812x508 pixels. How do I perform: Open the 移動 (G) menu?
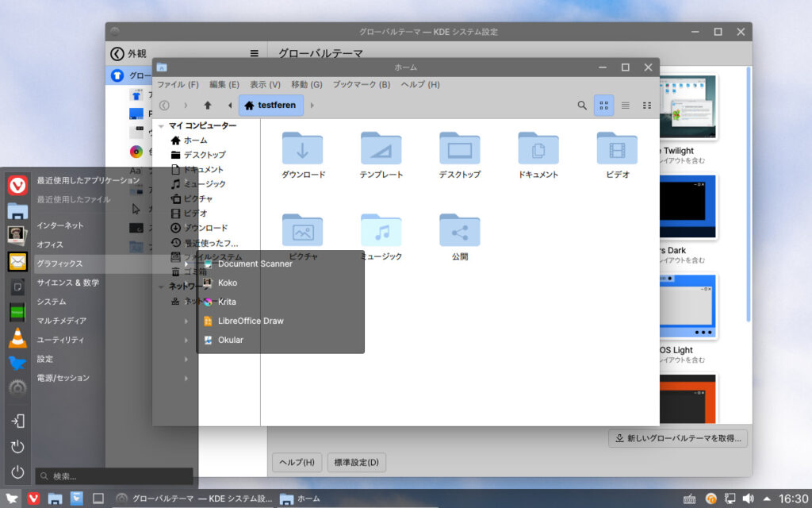307,84
